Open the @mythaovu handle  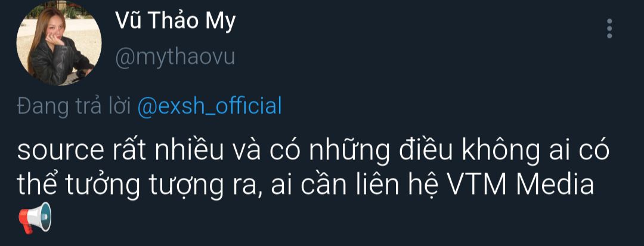pos(174,57)
